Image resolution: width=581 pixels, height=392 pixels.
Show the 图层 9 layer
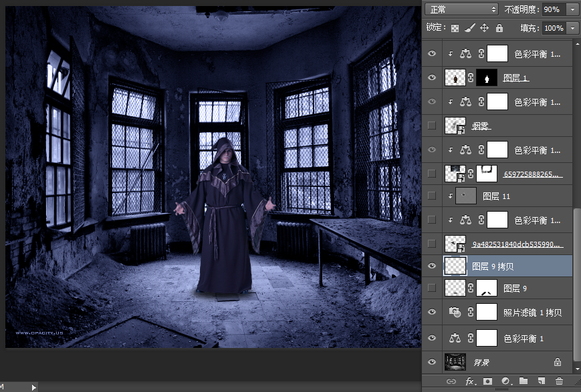click(x=432, y=288)
